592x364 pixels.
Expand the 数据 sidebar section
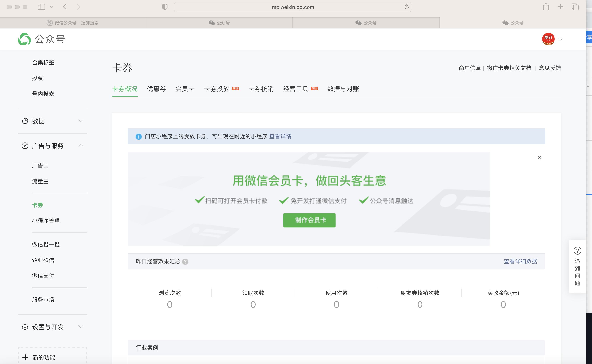coord(81,121)
